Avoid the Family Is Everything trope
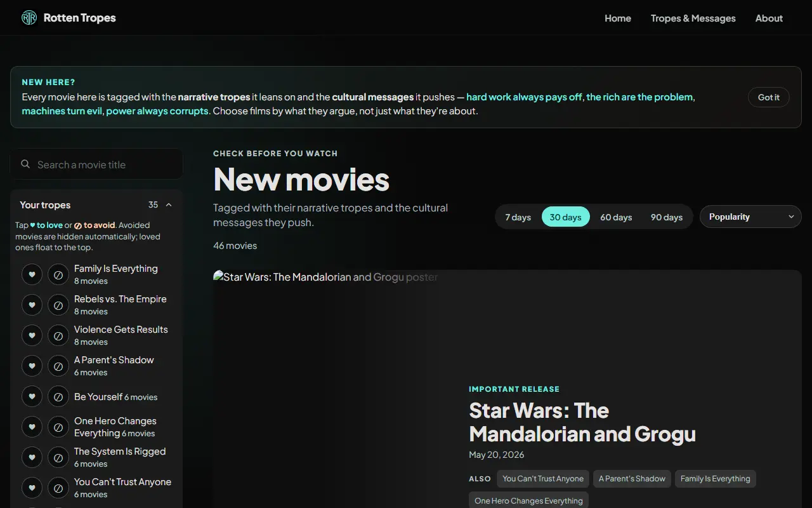The width and height of the screenshot is (812, 508). pos(58,274)
